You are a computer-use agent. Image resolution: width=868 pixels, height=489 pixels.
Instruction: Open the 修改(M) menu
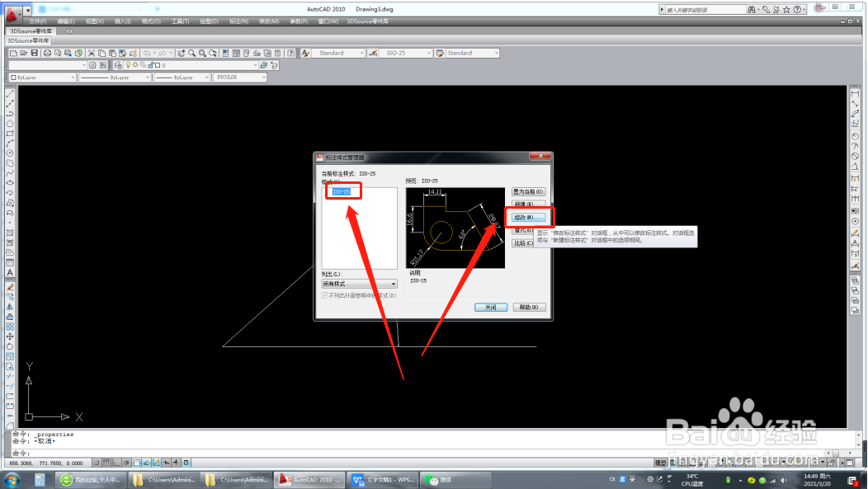point(269,21)
